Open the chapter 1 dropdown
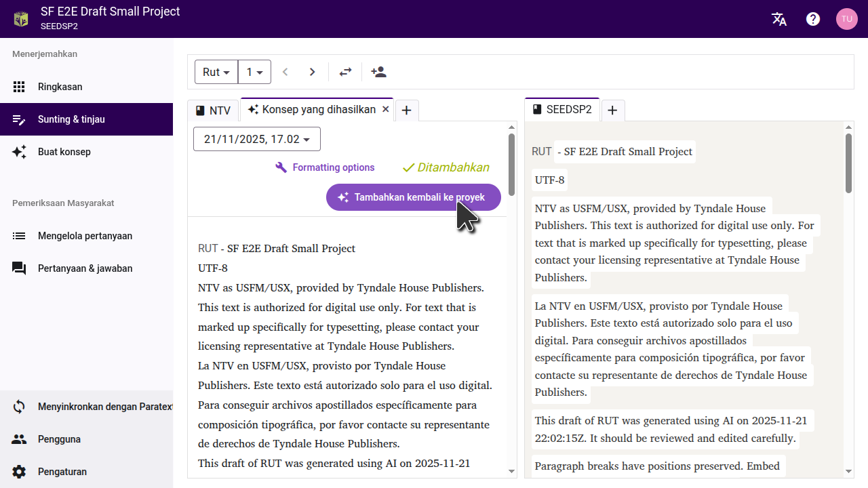The height and width of the screenshot is (488, 868). [x=254, y=72]
